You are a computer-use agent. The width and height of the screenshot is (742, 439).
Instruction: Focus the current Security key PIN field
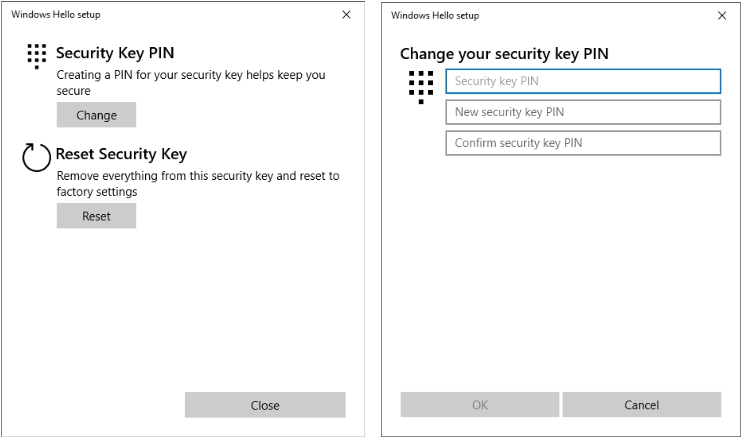(583, 81)
